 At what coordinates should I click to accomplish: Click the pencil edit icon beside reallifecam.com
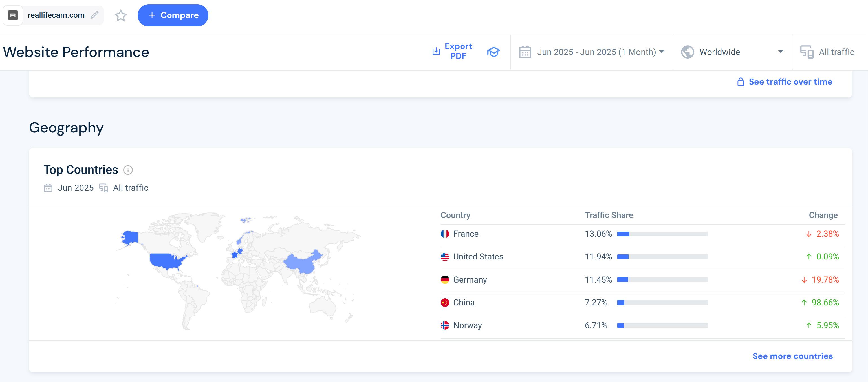coord(95,15)
